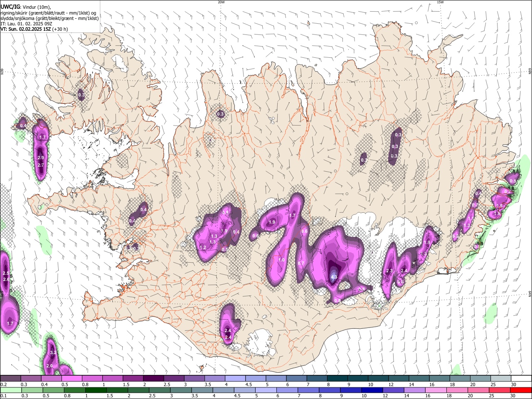Click the 1.2 value in the western snow area
This screenshot has width=532, height=399.
[203, 247]
